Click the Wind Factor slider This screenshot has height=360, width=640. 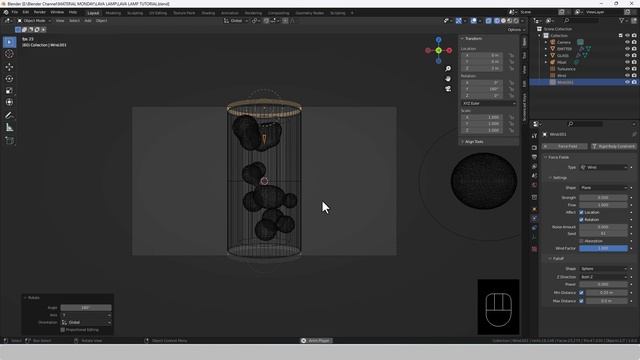tap(603, 248)
